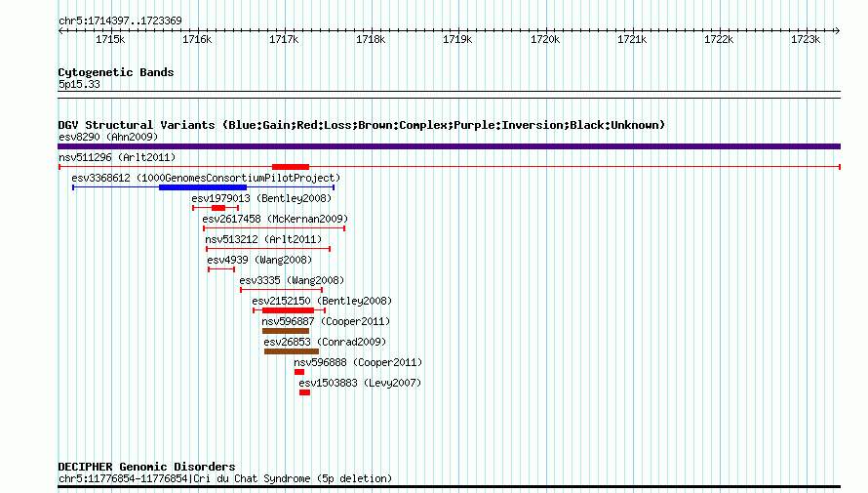The height and width of the screenshot is (493, 868).
Task: Click the brown bar under esv26853
Action: tap(292, 351)
